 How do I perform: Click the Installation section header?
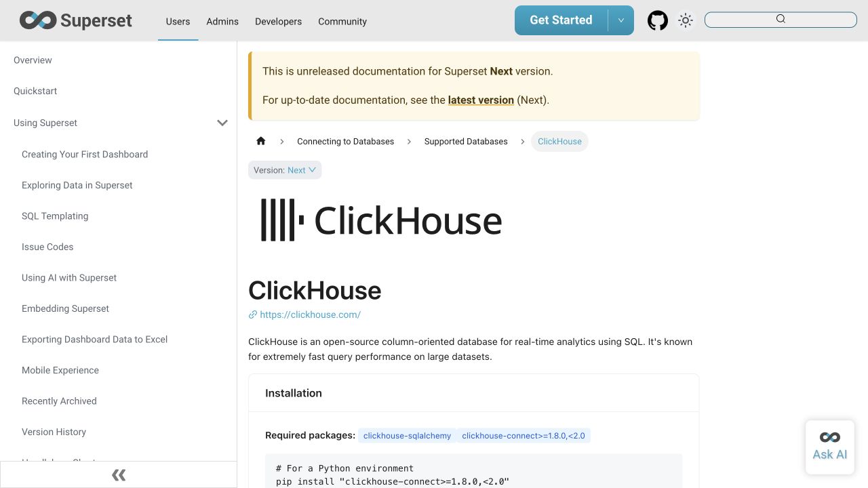pos(294,393)
